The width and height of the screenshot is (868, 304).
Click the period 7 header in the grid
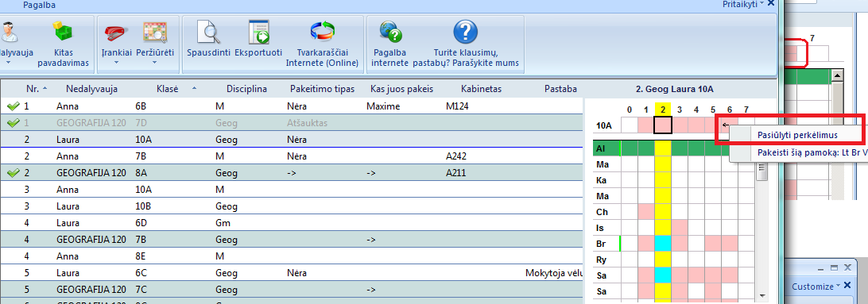point(746,110)
